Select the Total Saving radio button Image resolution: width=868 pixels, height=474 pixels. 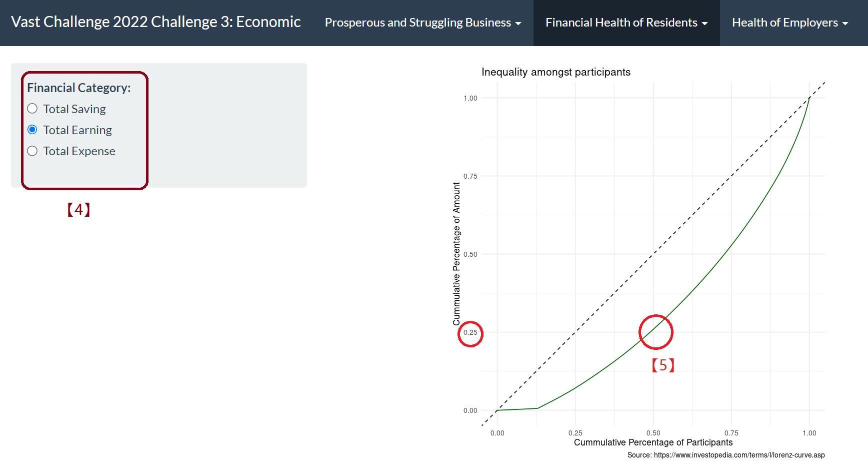[32, 109]
